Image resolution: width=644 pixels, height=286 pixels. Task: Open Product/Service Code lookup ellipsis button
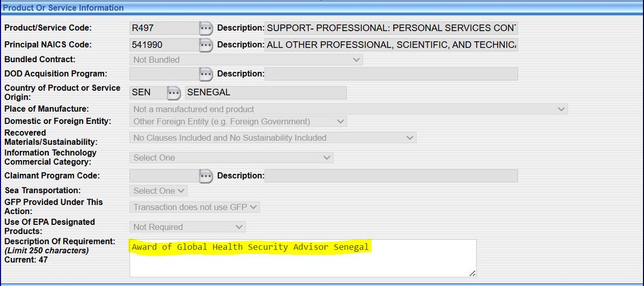pos(206,28)
